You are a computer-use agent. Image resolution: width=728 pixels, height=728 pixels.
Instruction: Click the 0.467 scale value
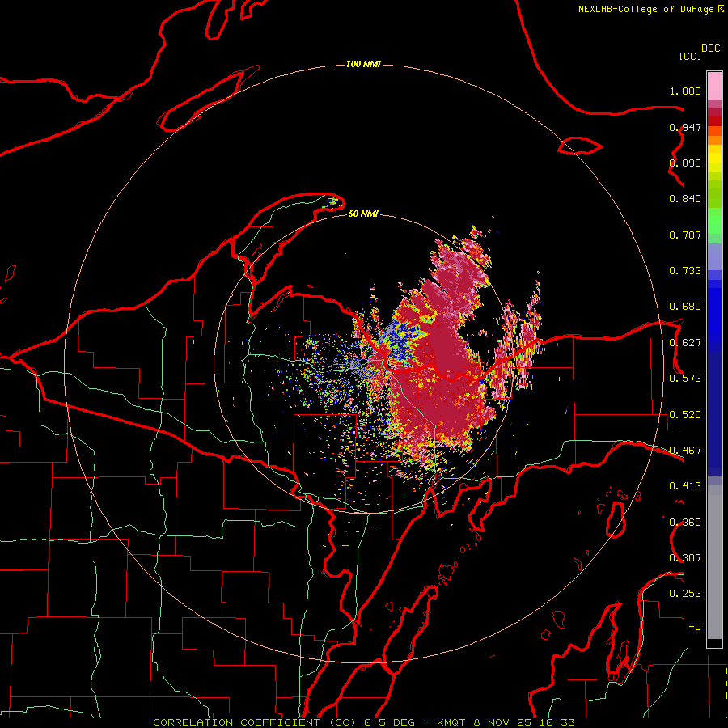point(685,451)
